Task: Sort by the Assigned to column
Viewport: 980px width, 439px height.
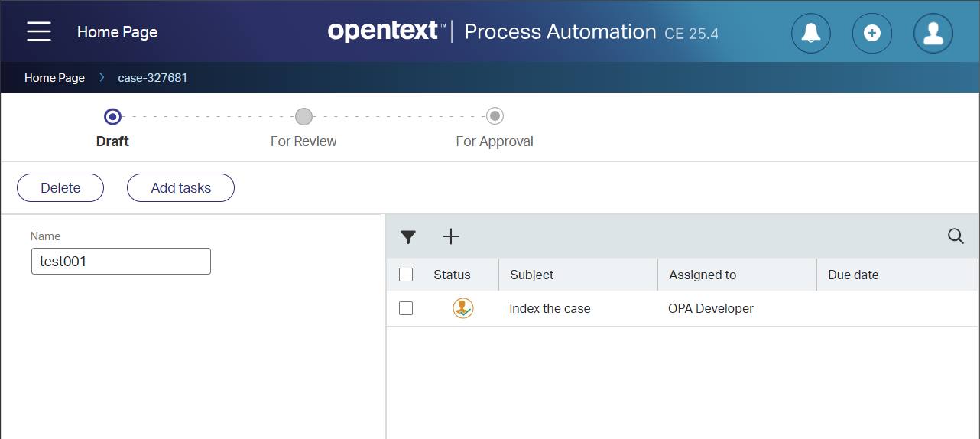Action: (x=703, y=275)
